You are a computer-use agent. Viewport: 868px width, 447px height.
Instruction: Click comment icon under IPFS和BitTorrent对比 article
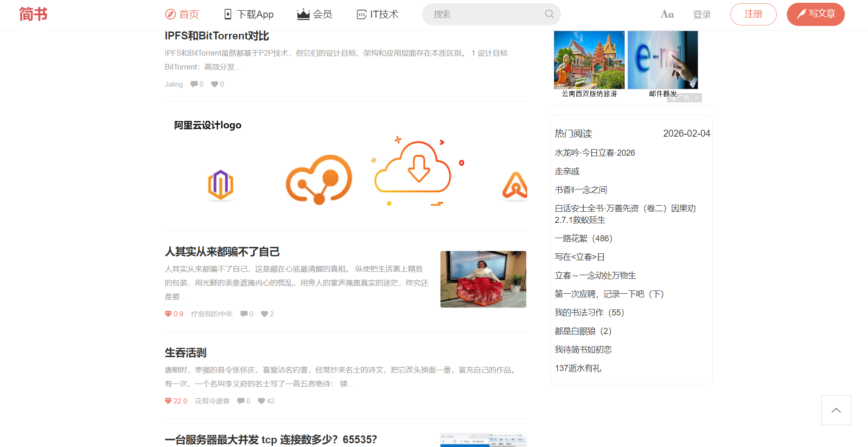point(194,84)
